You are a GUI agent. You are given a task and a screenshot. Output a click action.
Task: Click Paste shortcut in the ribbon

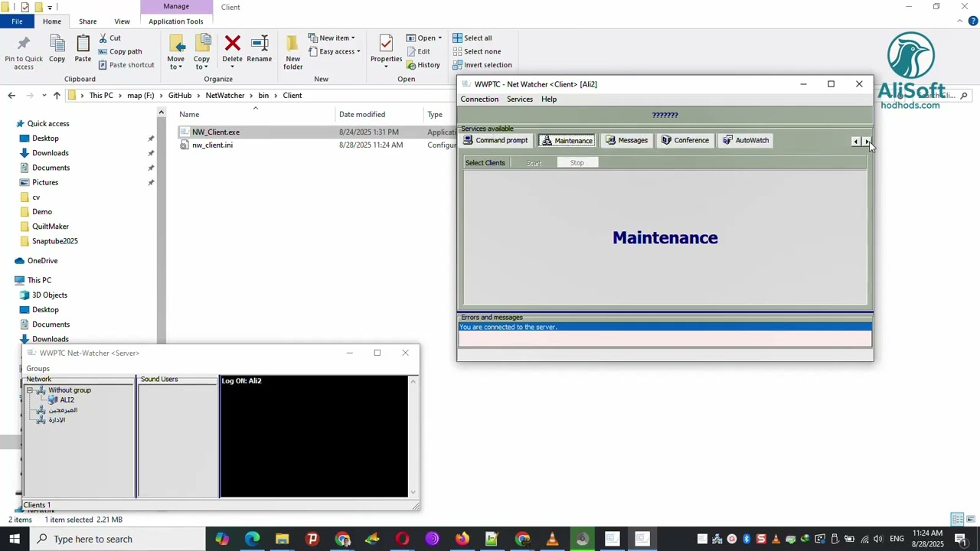click(x=126, y=64)
